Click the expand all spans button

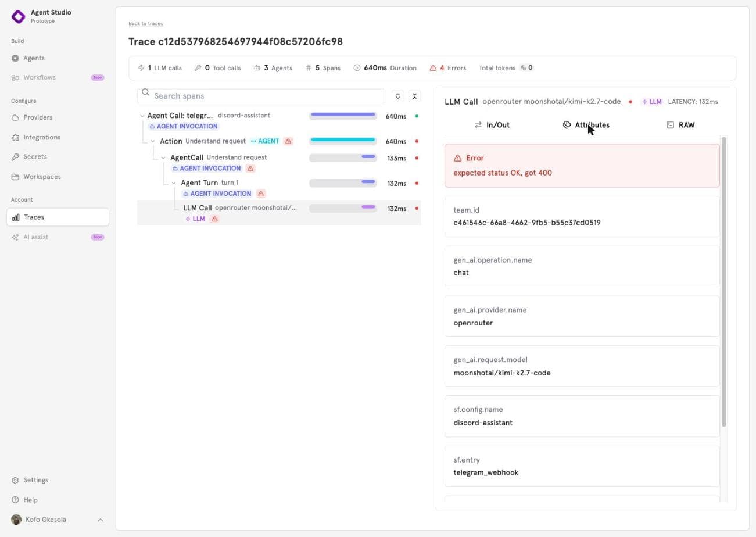[x=397, y=96]
